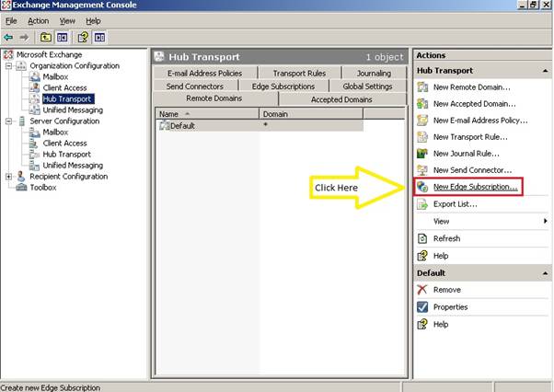Collapse the Server Configuration tree node
The image size is (554, 392).
(x=9, y=121)
